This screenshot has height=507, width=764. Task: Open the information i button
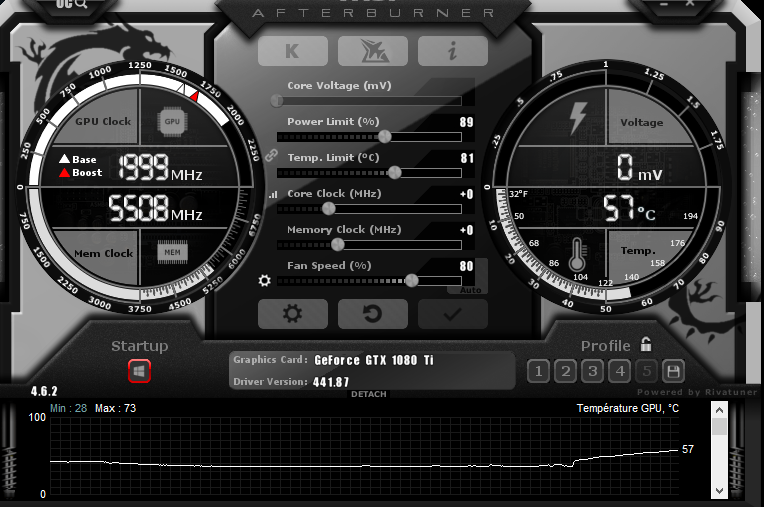tap(453, 51)
